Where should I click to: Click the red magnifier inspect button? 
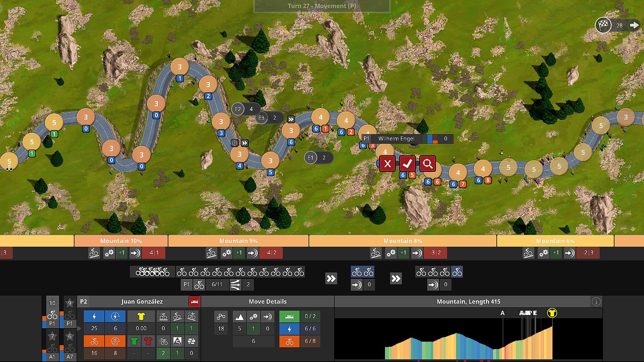427,164
